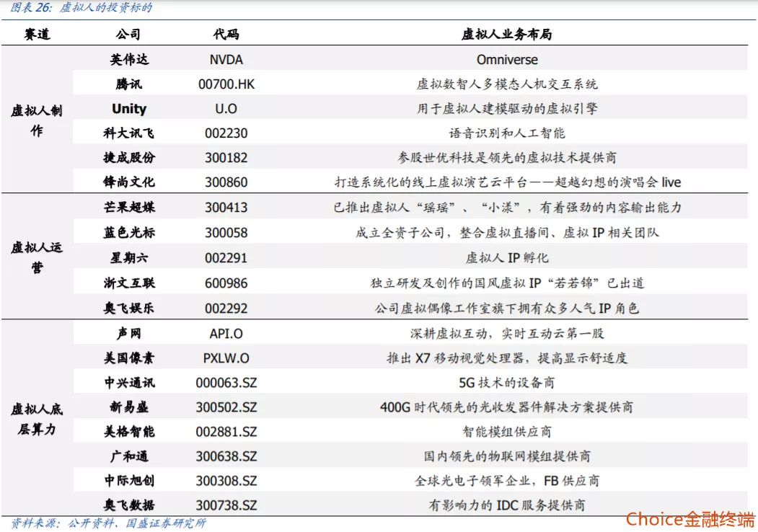This screenshot has height=532, width=758.
Task: Click the title '图表 26: 虚拟人的投资标的'
Action: (x=81, y=7)
